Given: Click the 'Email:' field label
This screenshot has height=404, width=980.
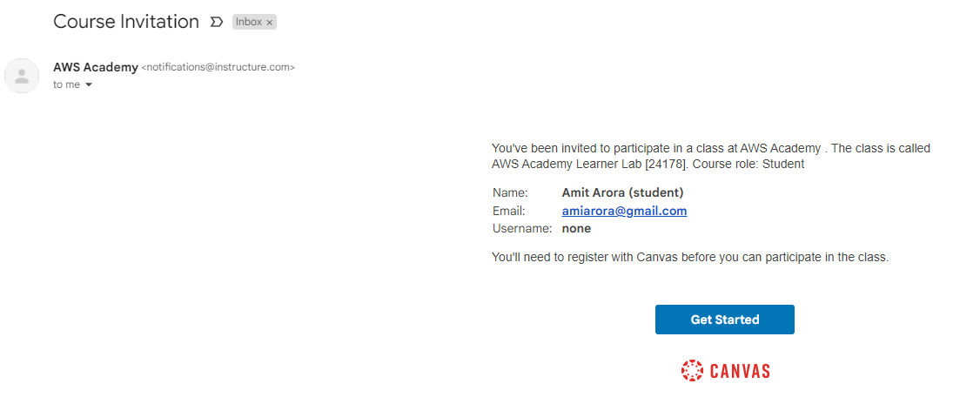Looking at the screenshot, I should [509, 211].
